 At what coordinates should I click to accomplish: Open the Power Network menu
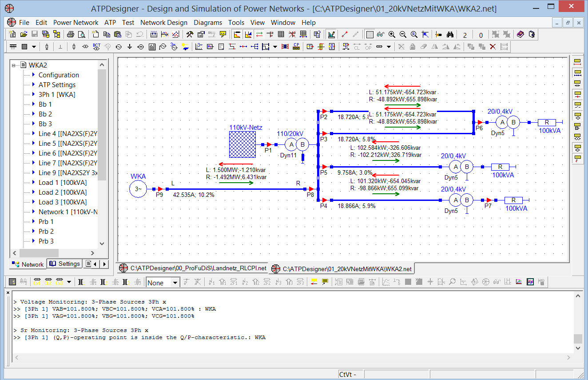[x=75, y=23]
